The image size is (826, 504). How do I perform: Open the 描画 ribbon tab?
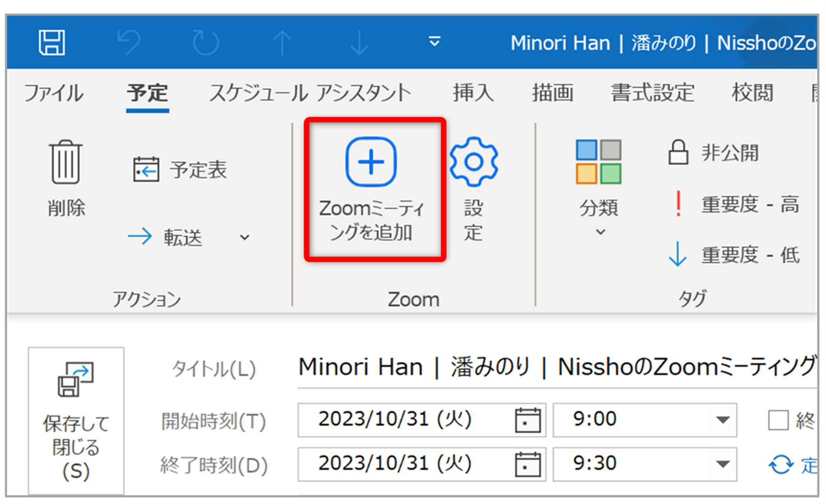(553, 92)
